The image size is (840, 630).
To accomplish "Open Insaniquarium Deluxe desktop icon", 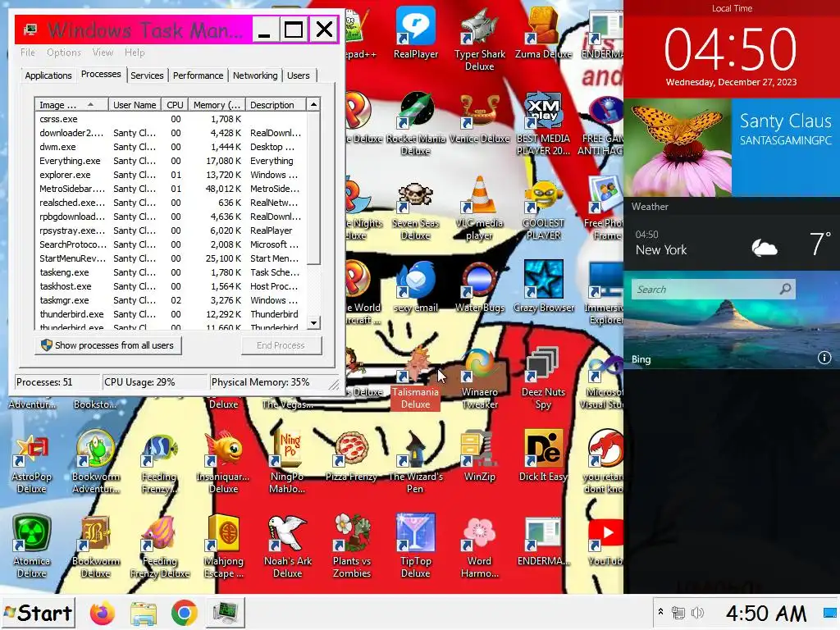I will [x=223, y=463].
